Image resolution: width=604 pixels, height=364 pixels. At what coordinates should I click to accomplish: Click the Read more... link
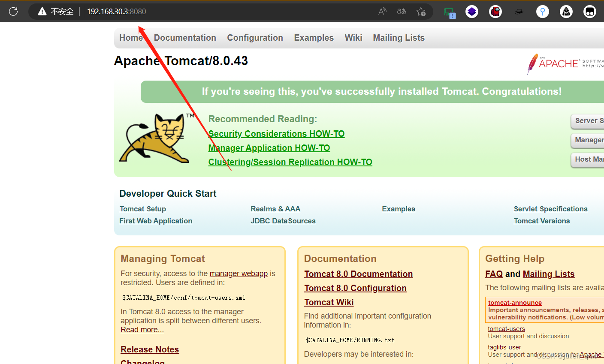click(142, 330)
